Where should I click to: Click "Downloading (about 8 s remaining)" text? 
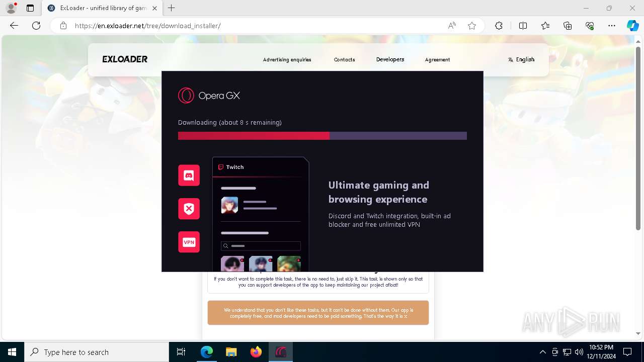[x=230, y=122]
